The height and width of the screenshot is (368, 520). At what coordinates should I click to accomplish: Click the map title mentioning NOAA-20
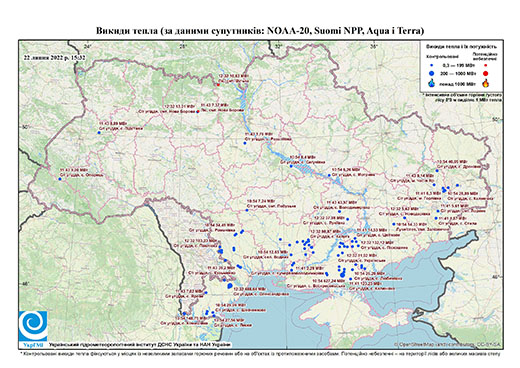260,31
